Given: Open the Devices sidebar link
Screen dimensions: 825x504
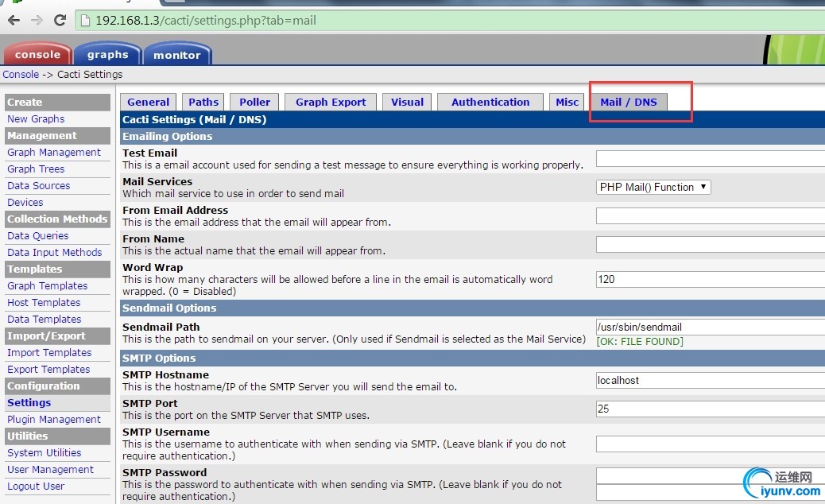Looking at the screenshot, I should tap(25, 203).
